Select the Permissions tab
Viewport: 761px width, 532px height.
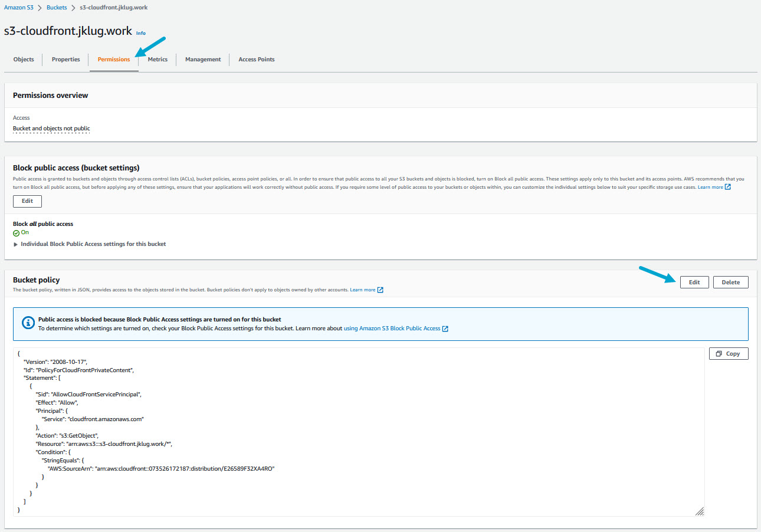point(114,60)
